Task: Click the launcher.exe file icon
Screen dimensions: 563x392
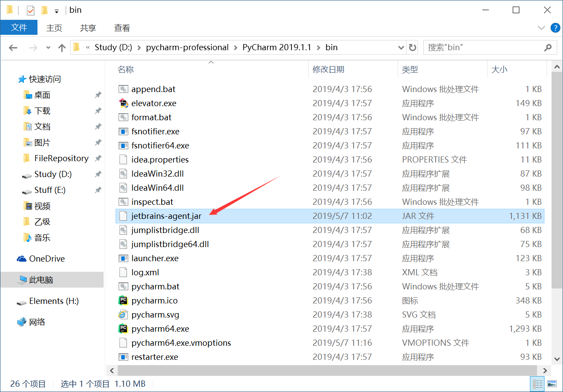Action: tap(123, 258)
